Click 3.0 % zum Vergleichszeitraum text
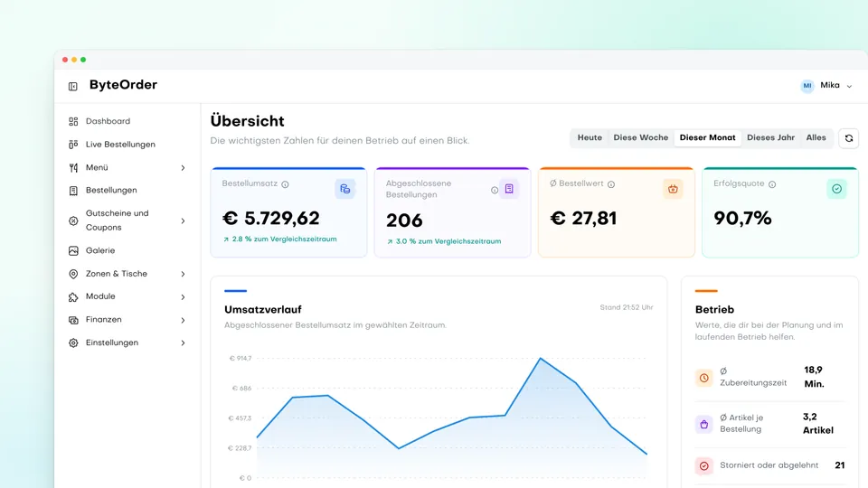 [448, 241]
